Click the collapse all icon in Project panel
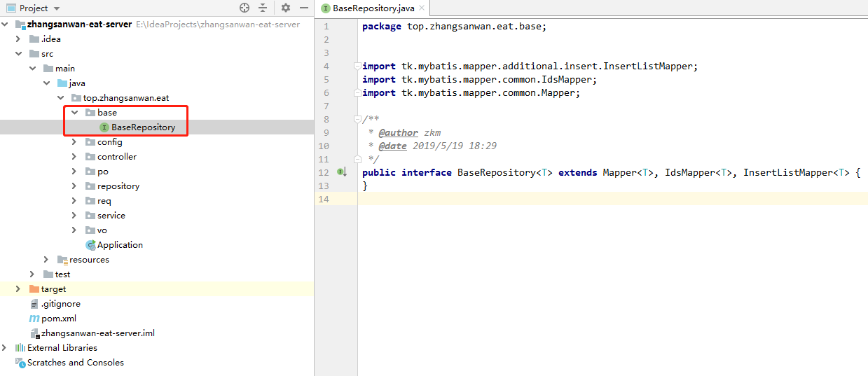The image size is (868, 376). [263, 8]
